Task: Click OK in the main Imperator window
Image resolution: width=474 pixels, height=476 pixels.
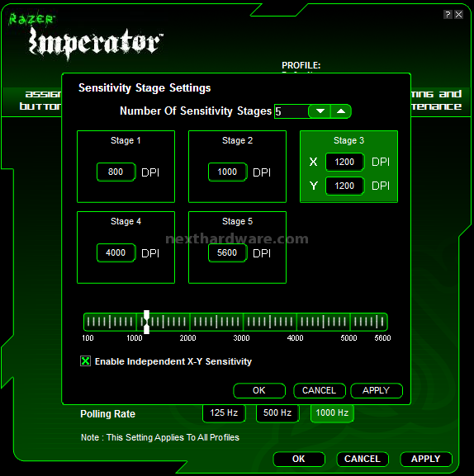Action: point(299,459)
